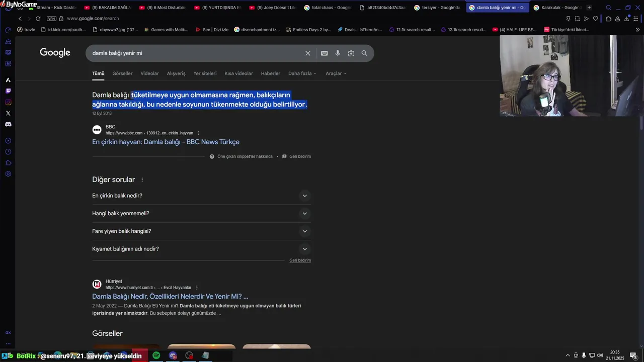The image size is (644, 362).
Task: Open X (Twitter) in the sidebar
Action: point(8,113)
